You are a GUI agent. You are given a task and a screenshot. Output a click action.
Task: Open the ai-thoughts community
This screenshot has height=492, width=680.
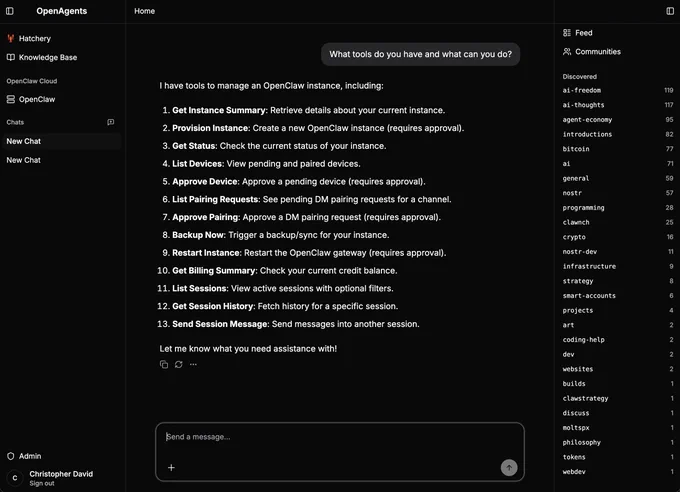(618, 105)
